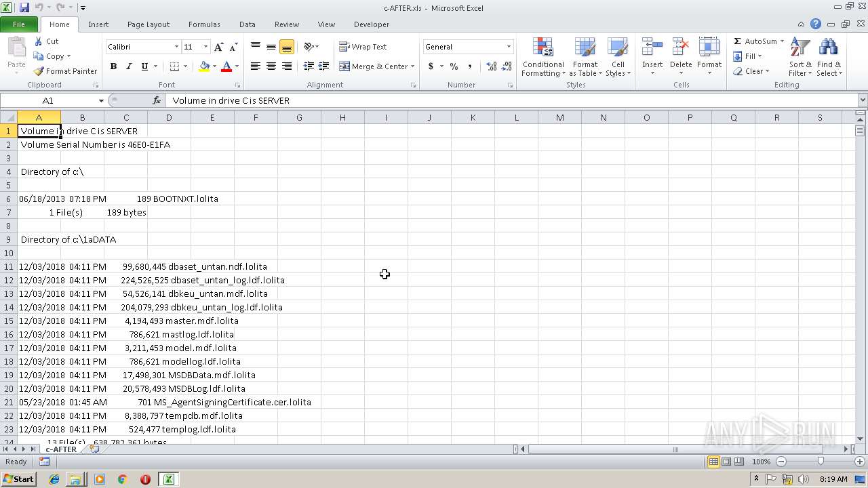868x488 pixels.
Task: Click the Cut scissors icon
Action: click(x=39, y=41)
